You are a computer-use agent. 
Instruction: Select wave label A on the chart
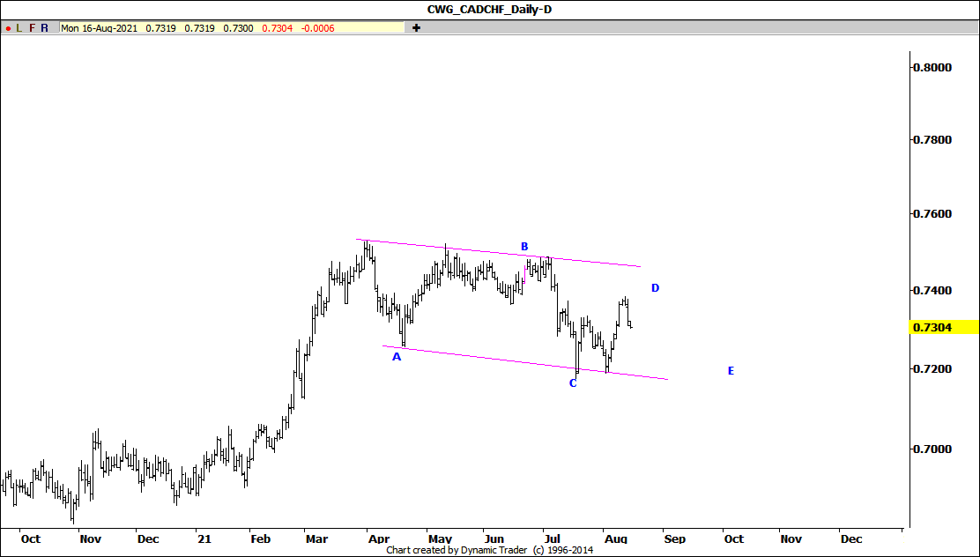click(x=397, y=357)
